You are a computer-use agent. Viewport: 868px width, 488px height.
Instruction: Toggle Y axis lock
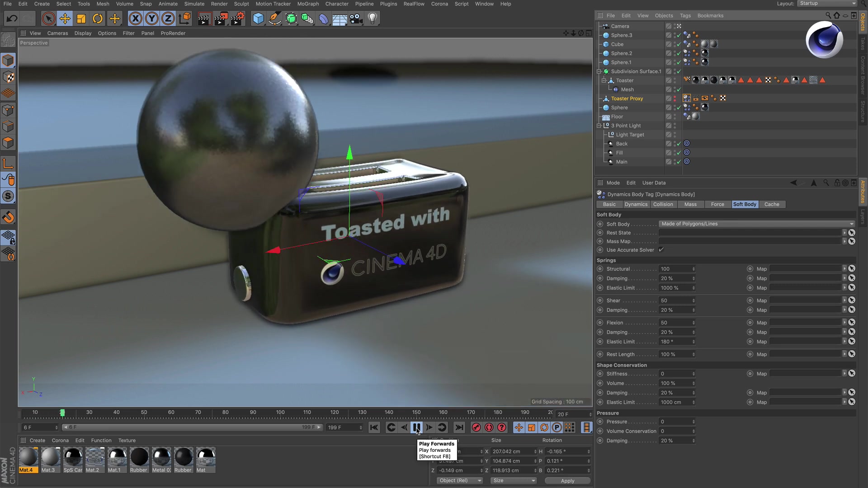(x=152, y=19)
